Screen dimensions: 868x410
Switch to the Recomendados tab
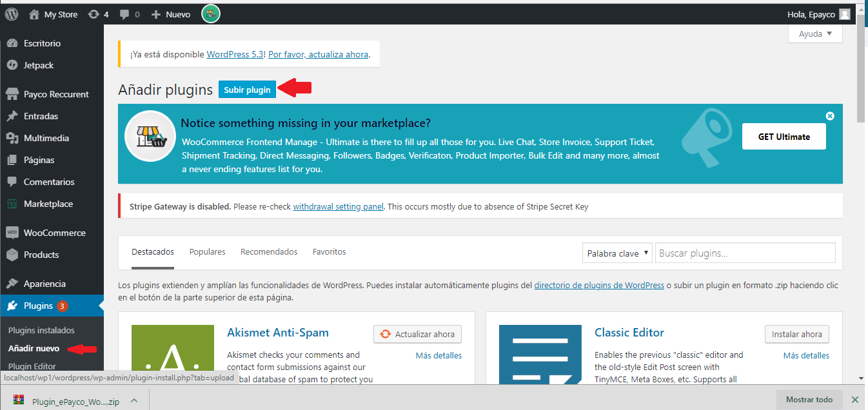click(269, 251)
